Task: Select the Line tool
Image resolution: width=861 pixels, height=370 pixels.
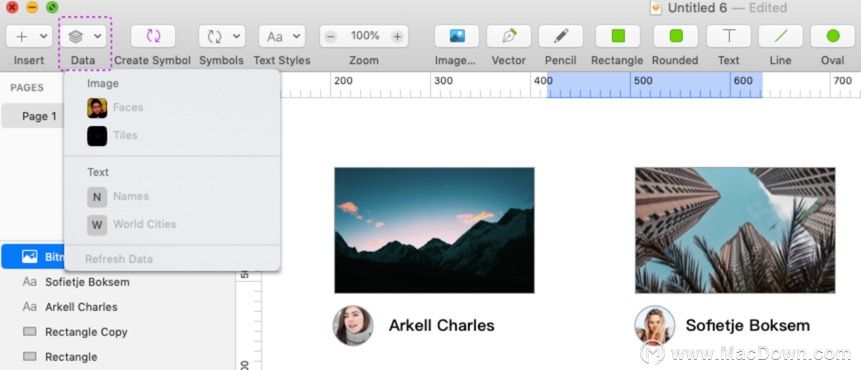Action: pyautogui.click(x=780, y=36)
